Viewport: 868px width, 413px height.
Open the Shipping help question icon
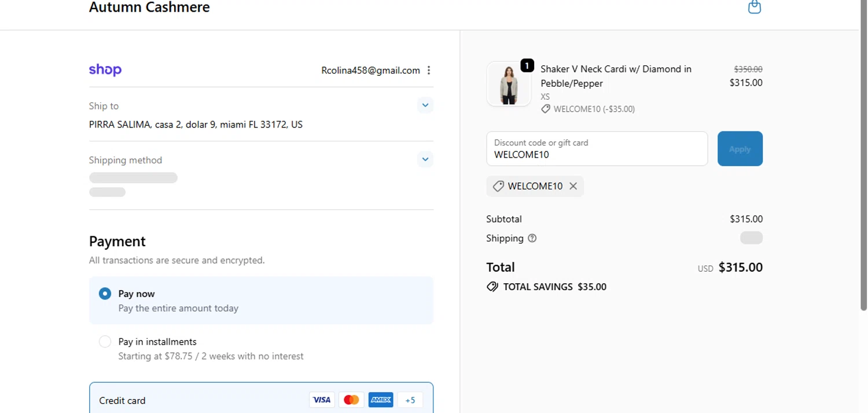point(532,238)
